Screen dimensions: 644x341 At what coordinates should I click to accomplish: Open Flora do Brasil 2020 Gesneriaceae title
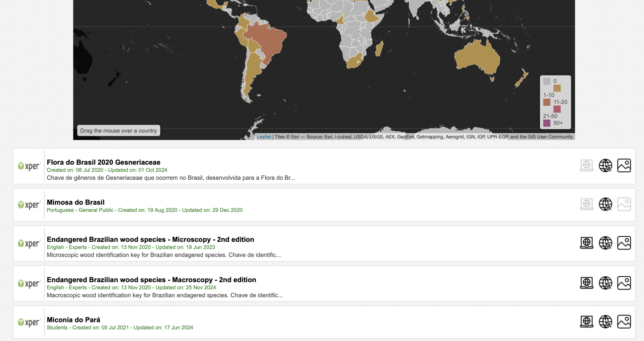tap(103, 162)
